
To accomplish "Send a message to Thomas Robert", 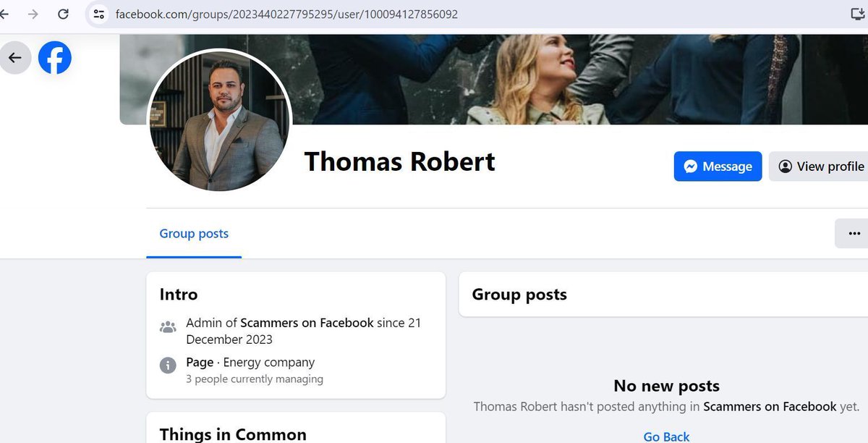I will click(x=718, y=166).
